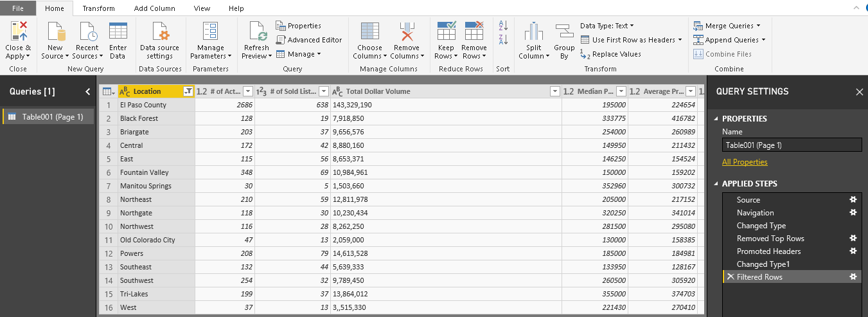Image resolution: width=868 pixels, height=317 pixels.
Task: Switch to the Add Column tab
Action: (154, 8)
